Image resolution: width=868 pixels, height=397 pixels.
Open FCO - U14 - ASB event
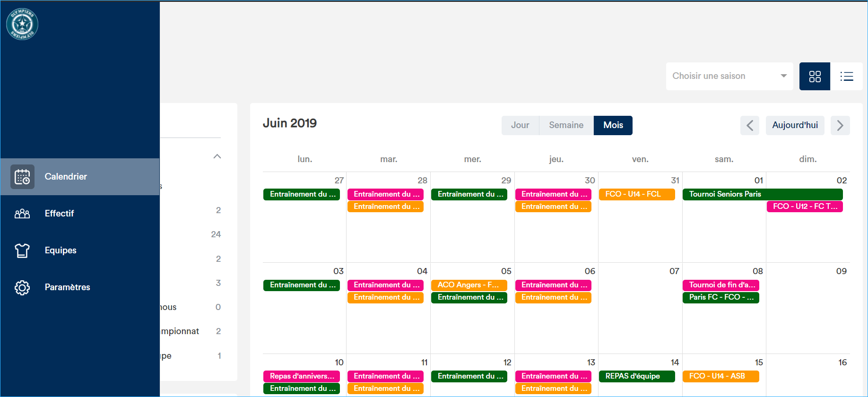pyautogui.click(x=721, y=376)
